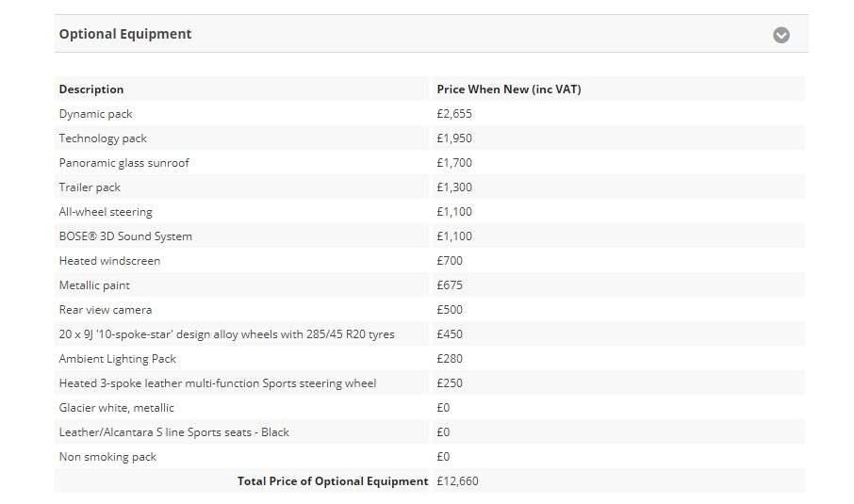The height and width of the screenshot is (504, 854).
Task: Click the Dynamic pack row
Action: click(x=430, y=114)
